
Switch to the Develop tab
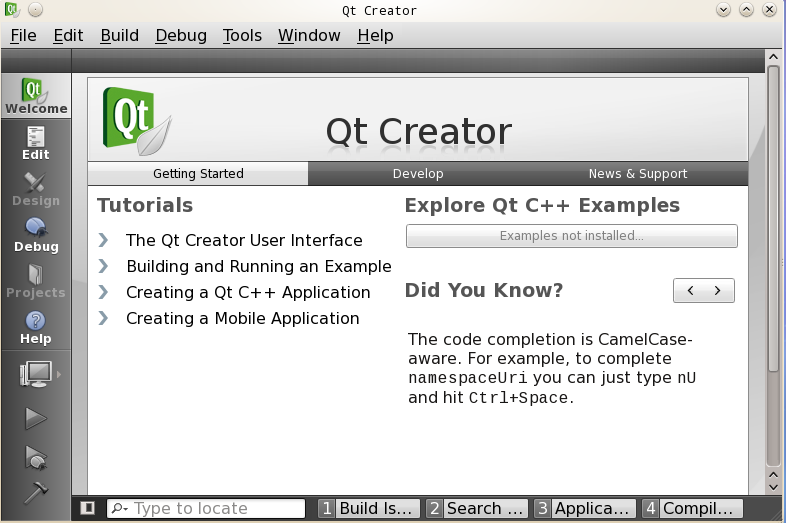point(418,174)
